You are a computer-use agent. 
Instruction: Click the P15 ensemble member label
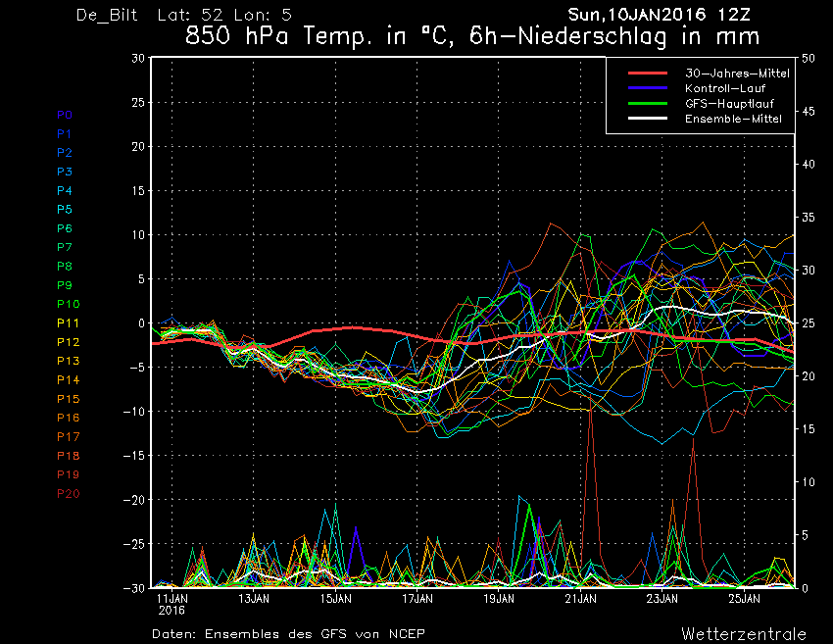(68, 399)
